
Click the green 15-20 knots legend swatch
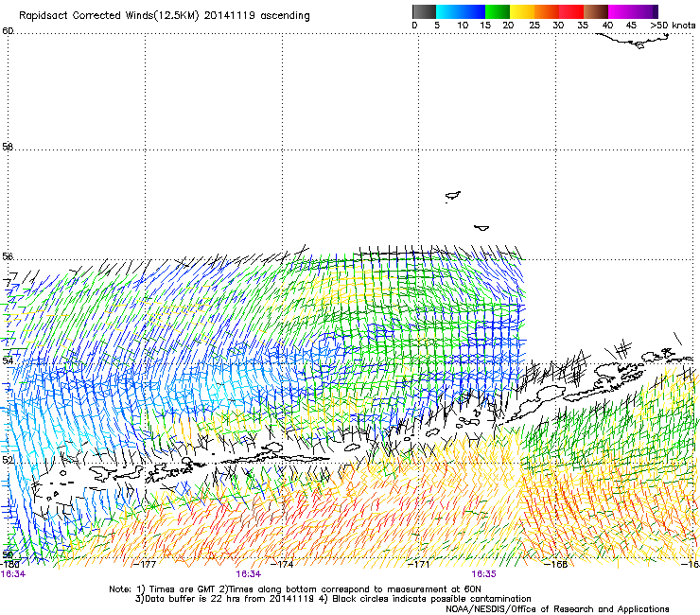(498, 11)
